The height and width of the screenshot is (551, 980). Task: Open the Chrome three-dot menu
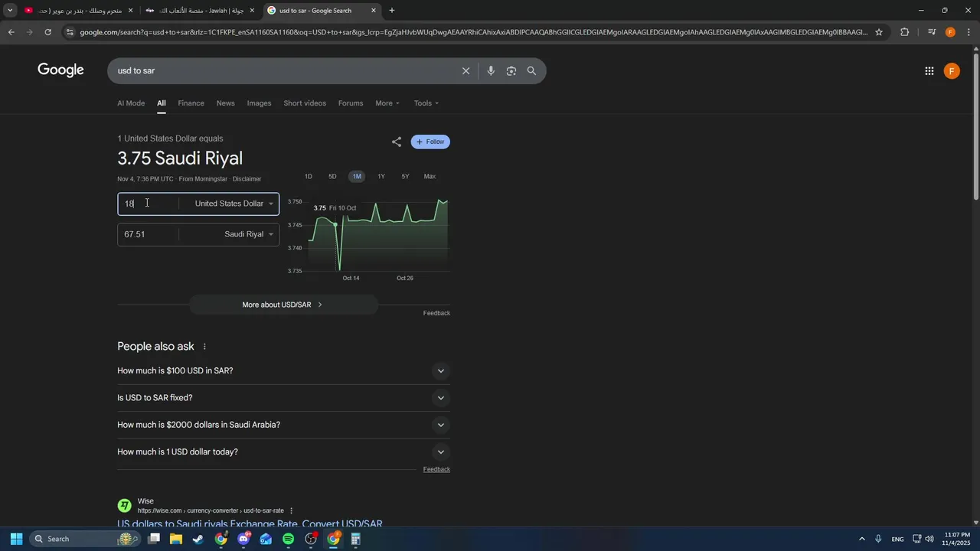coord(969,32)
